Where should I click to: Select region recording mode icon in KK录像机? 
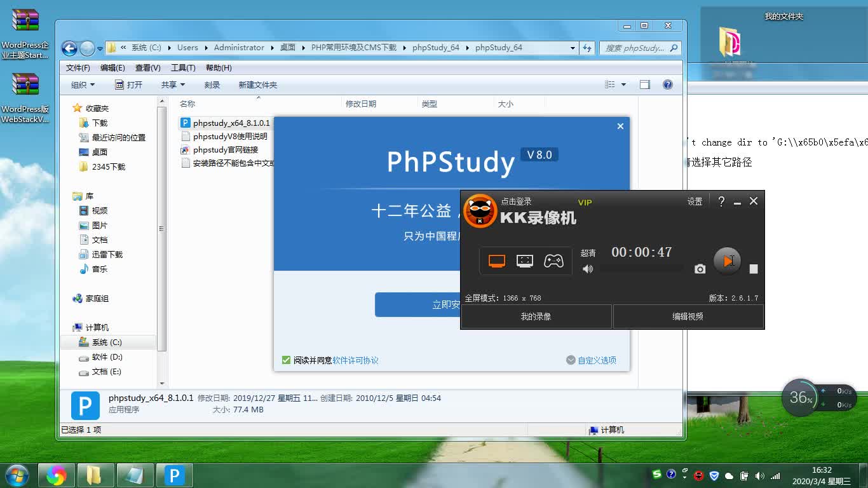tap(525, 261)
